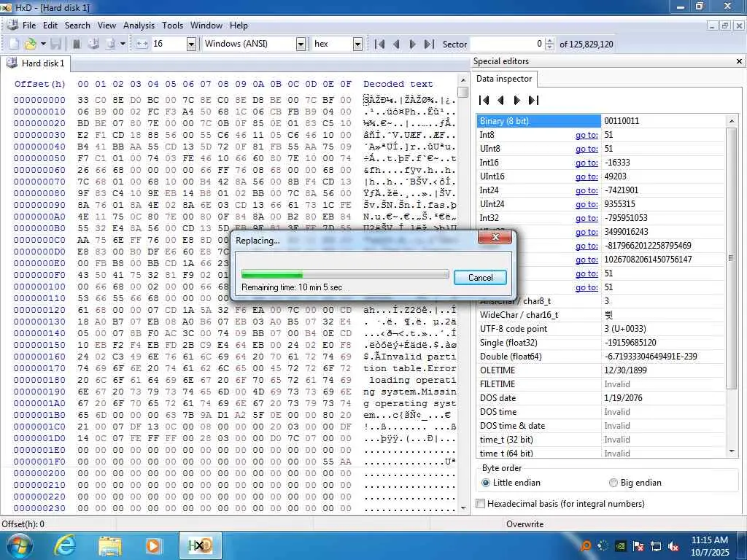Click go to link for Int24
This screenshot has height=560, width=747.
point(587,190)
